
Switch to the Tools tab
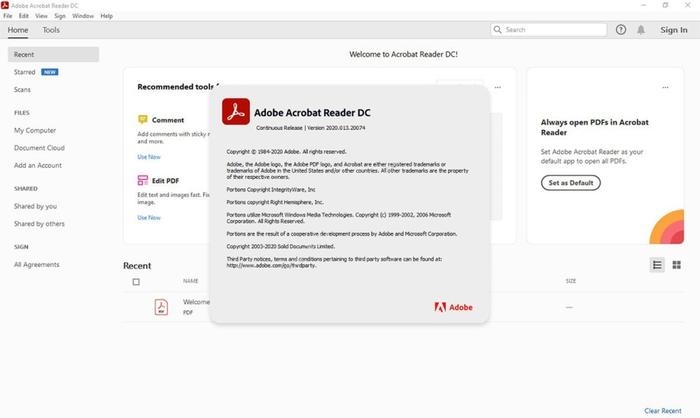tap(51, 30)
